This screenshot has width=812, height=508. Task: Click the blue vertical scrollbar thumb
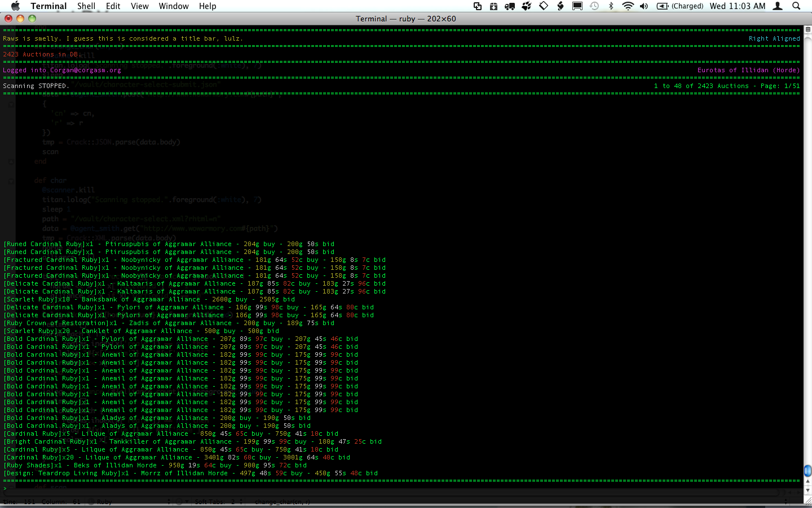(807, 470)
